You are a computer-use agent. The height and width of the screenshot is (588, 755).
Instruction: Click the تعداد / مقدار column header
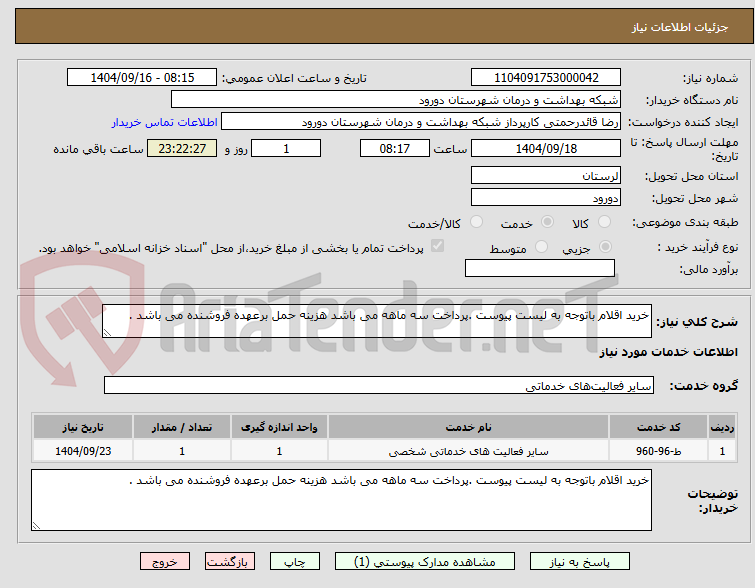(182, 427)
